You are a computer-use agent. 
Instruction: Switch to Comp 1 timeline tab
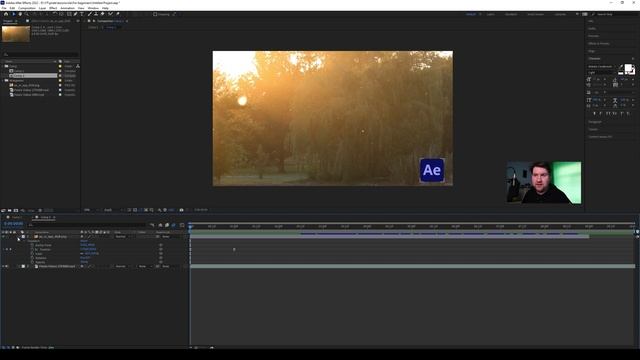click(17, 218)
